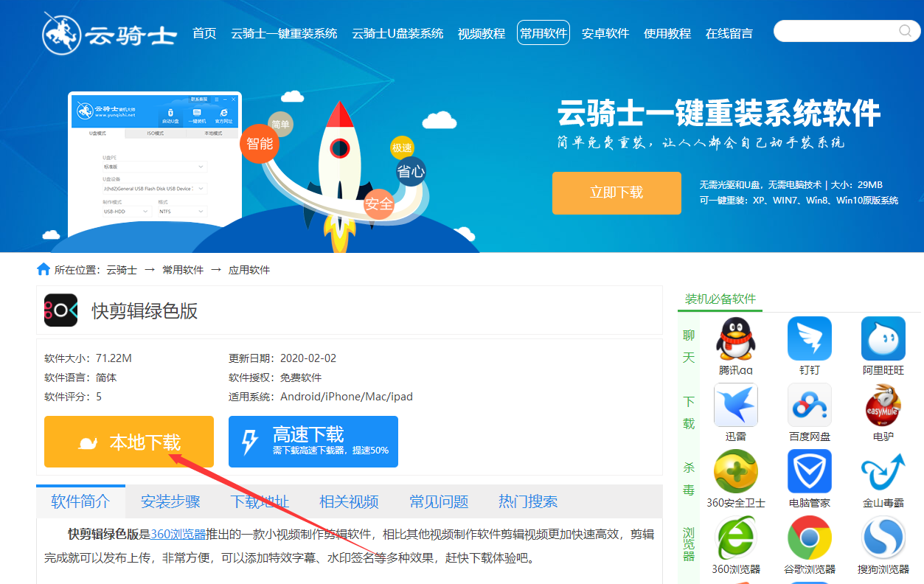Open the 金山毒霸 icon
Viewport: 924px width, 584px height.
pos(883,471)
